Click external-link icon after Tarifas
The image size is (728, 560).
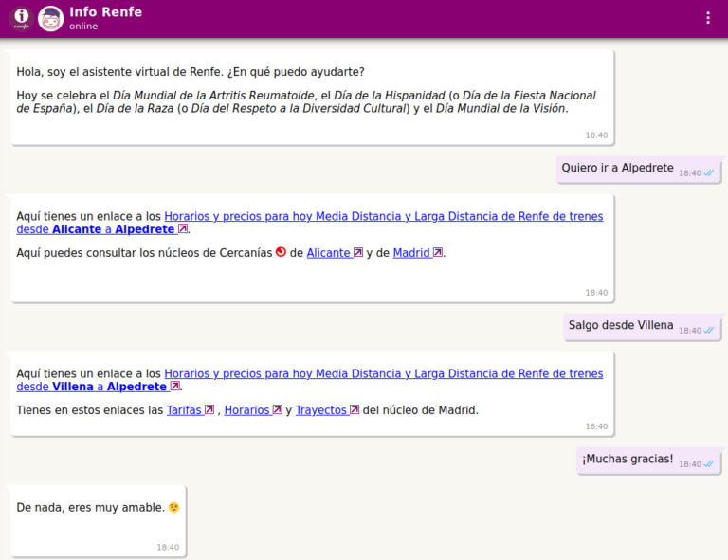[x=209, y=410]
